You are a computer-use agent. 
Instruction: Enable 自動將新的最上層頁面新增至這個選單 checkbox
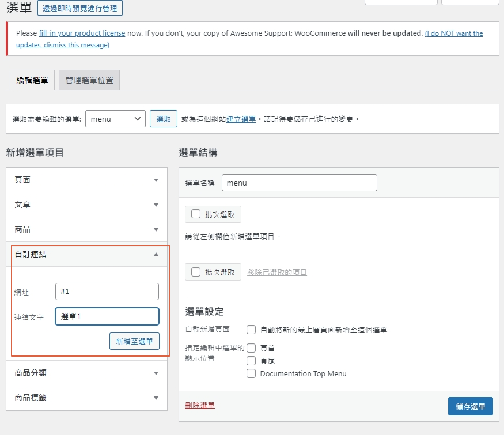(x=251, y=330)
